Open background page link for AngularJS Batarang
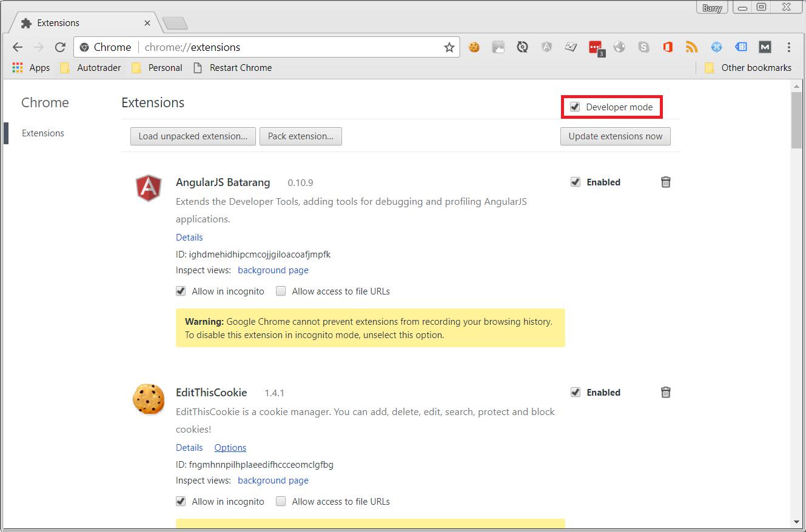Image resolution: width=806 pixels, height=532 pixels. 273,270
